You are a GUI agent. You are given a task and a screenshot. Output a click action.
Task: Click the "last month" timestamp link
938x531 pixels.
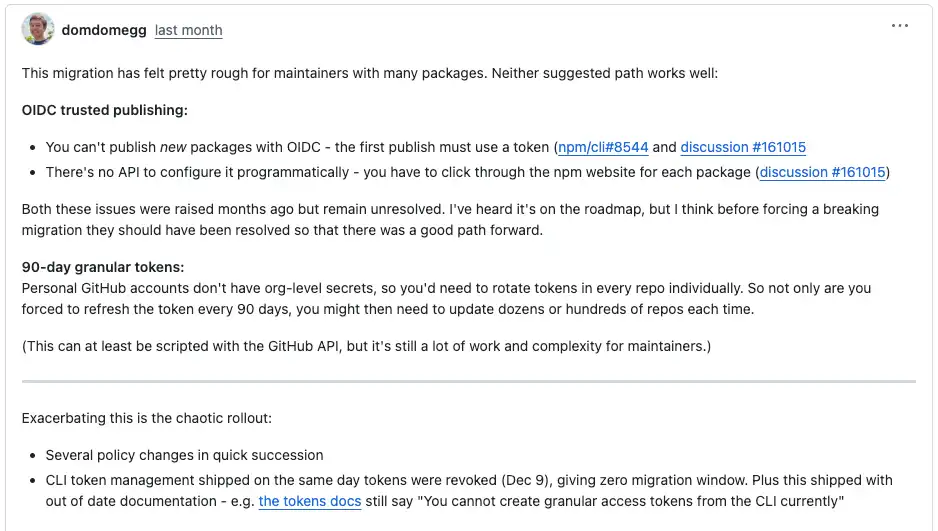(x=188, y=30)
